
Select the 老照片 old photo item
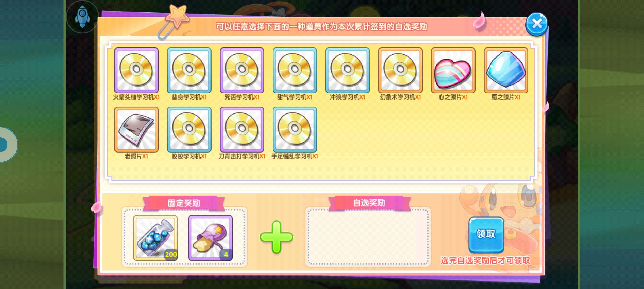[x=136, y=130]
